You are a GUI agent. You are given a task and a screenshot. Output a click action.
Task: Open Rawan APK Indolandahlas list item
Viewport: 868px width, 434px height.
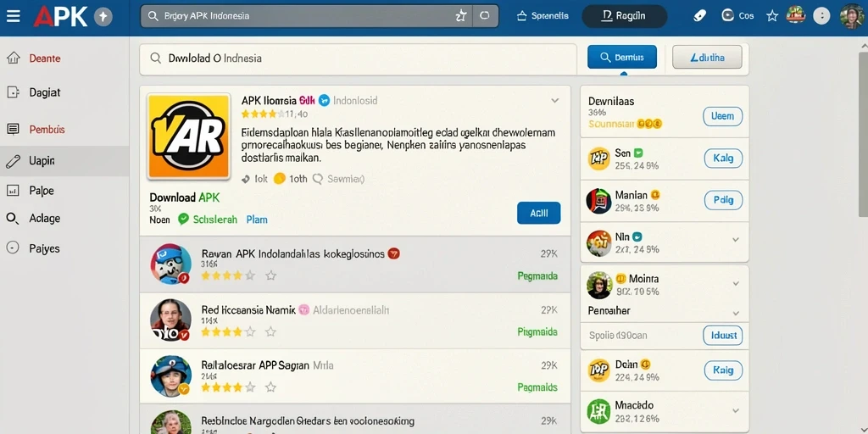355,264
